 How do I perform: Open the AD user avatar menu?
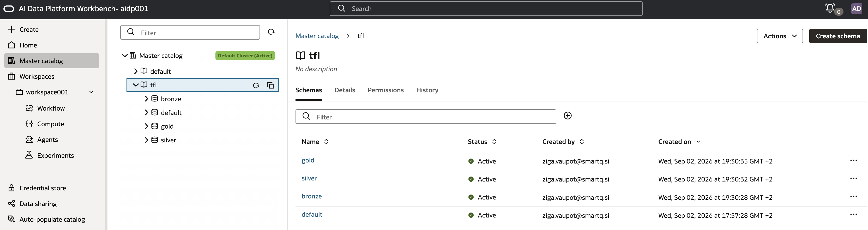(x=857, y=9)
